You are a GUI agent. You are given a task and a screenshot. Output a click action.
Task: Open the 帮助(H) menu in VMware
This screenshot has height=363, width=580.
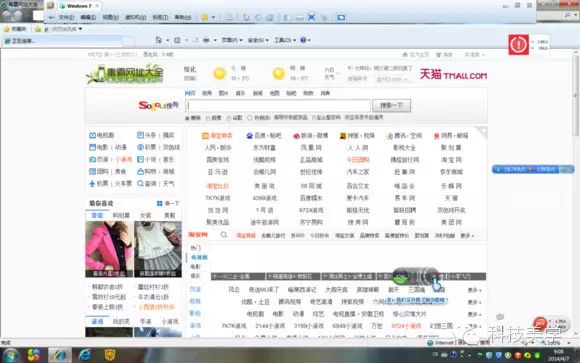(x=182, y=17)
